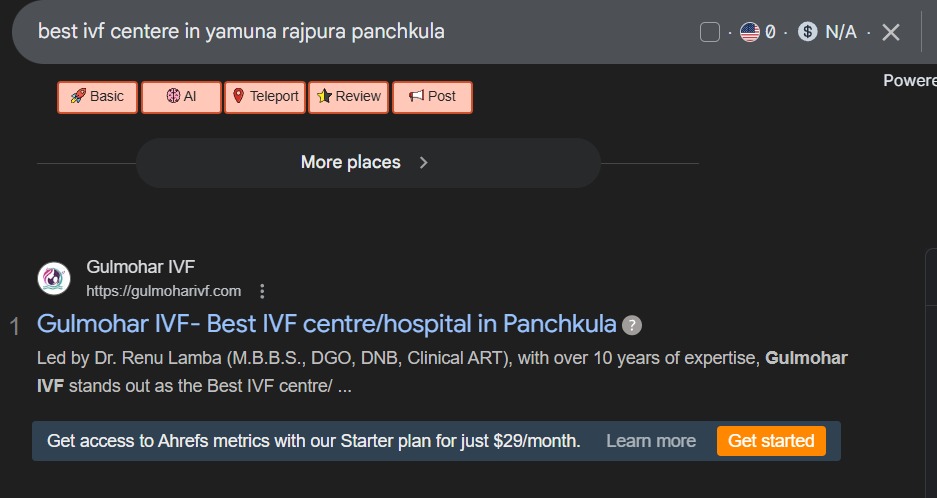Screen dimensions: 937x498
Task: Tick the checkbox in the search bar
Action: click(710, 32)
